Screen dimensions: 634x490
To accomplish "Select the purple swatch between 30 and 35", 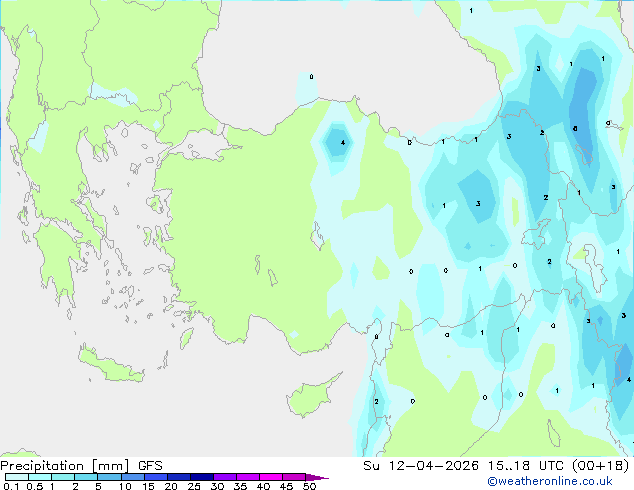I will click(x=225, y=477).
